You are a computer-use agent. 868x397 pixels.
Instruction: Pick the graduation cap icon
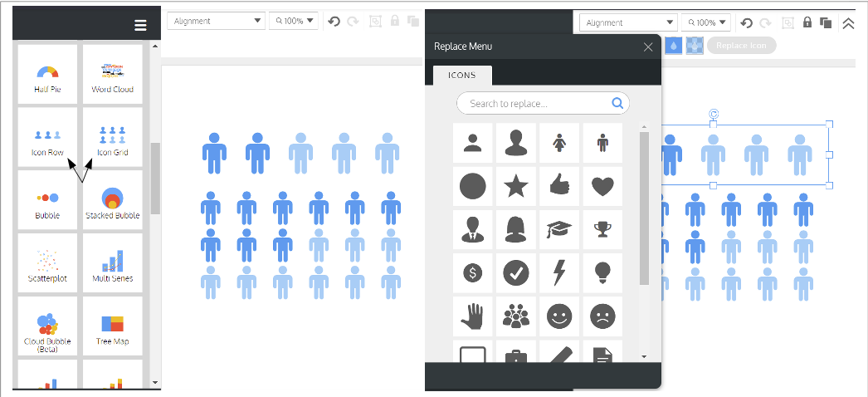tap(559, 229)
